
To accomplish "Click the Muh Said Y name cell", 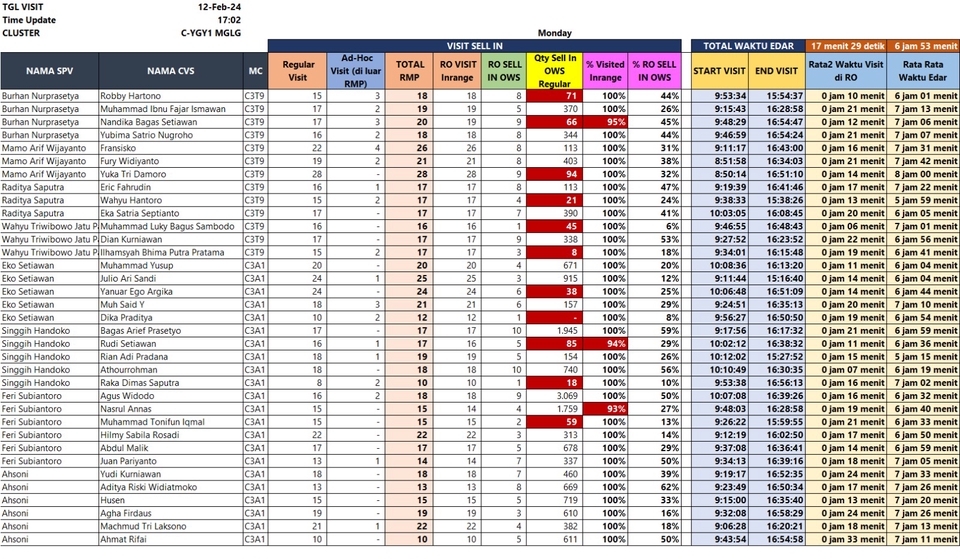I will pos(171,305).
